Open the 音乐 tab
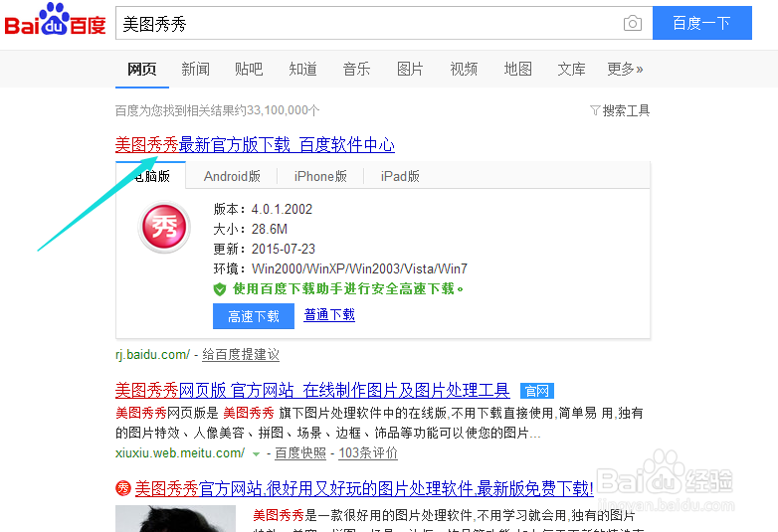 (356, 70)
